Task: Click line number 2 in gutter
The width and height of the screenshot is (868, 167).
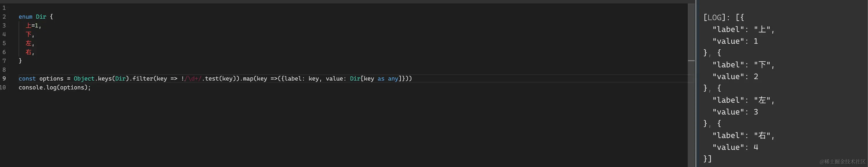Action: 4,17
